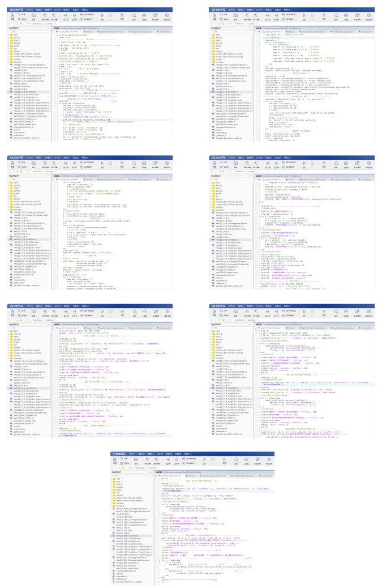Expand the general folder in top-left window

(x=8, y=43)
